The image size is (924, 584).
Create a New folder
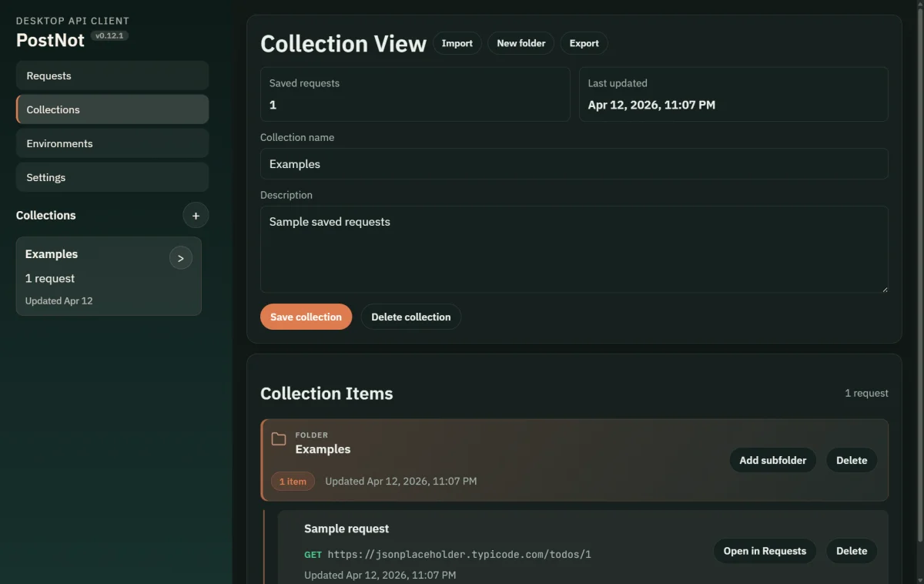(x=521, y=43)
